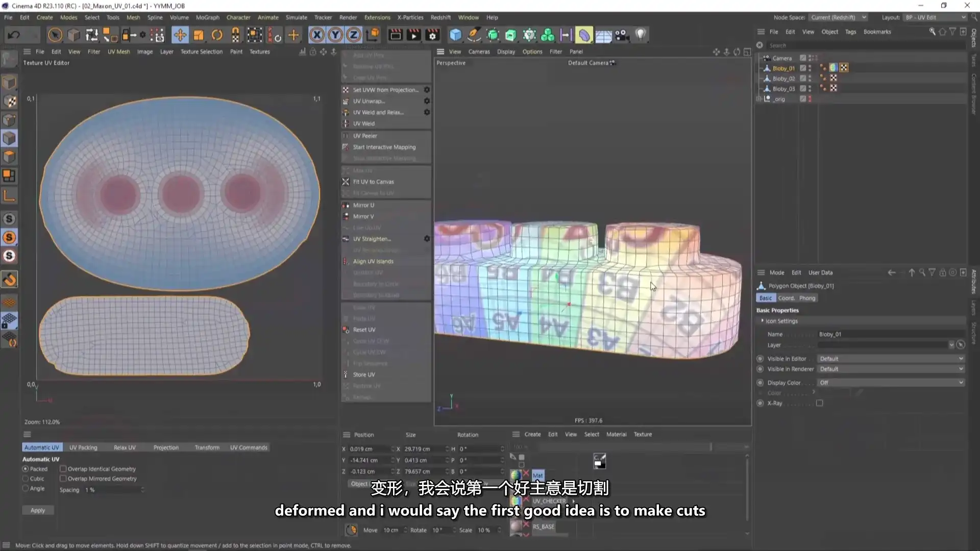Click the Apply button
The height and width of the screenshot is (551, 980).
(x=38, y=510)
